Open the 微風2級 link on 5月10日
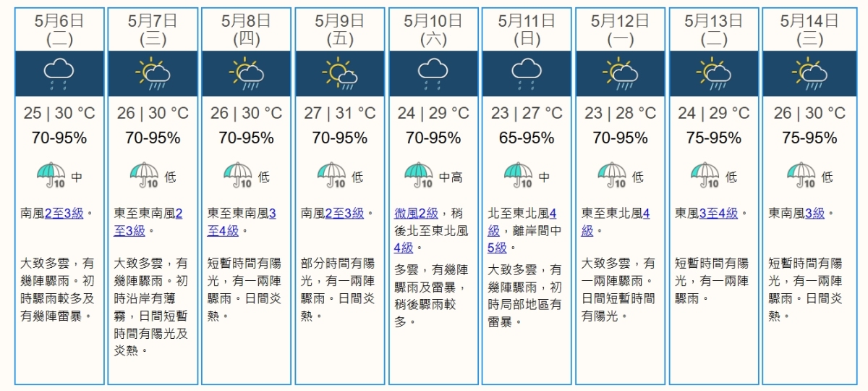 tap(416, 213)
